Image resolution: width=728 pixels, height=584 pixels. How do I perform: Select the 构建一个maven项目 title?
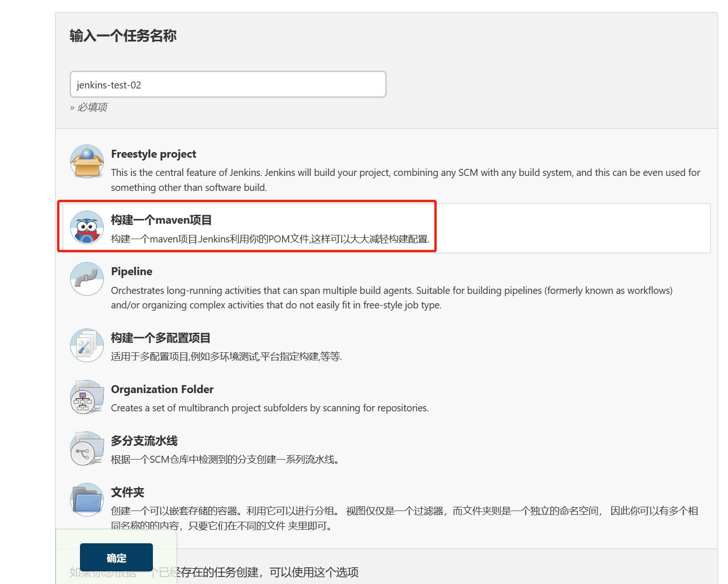tap(161, 220)
